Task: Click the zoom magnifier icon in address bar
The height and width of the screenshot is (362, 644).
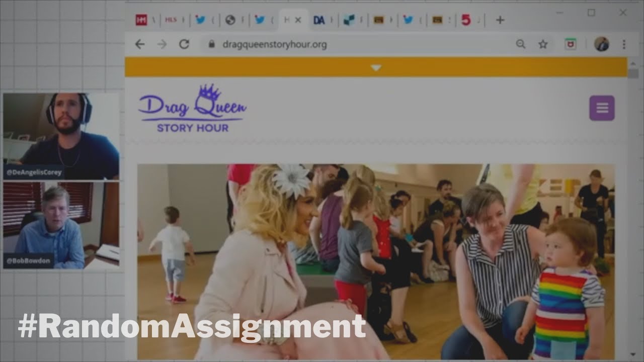Action: point(521,44)
